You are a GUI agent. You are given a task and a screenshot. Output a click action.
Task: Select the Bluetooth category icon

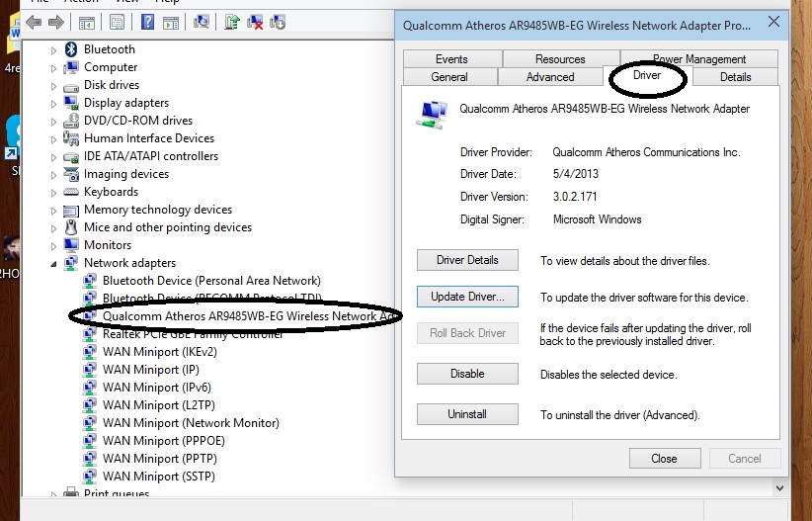coord(71,49)
